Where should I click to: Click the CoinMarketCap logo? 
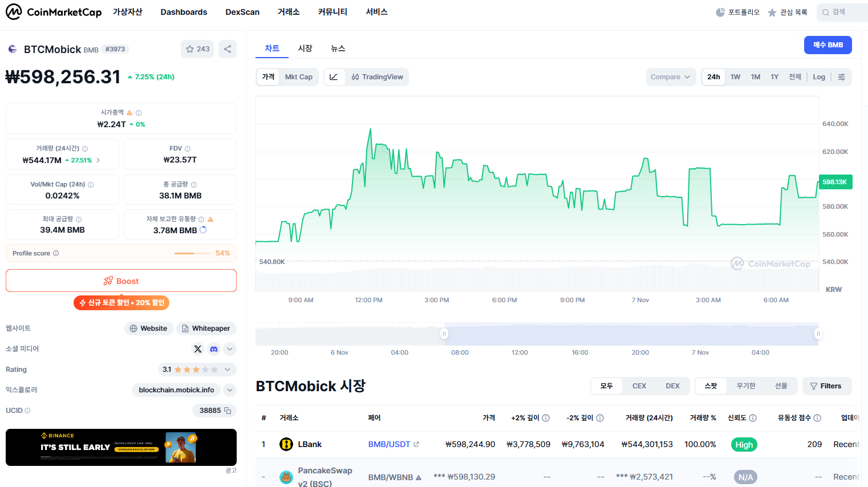click(x=54, y=12)
